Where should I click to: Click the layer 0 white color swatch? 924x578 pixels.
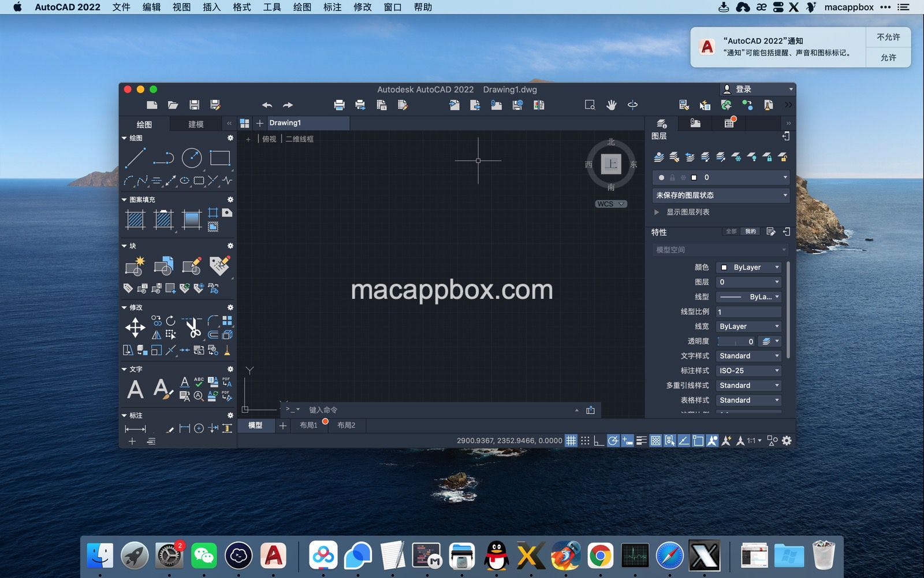pos(694,177)
